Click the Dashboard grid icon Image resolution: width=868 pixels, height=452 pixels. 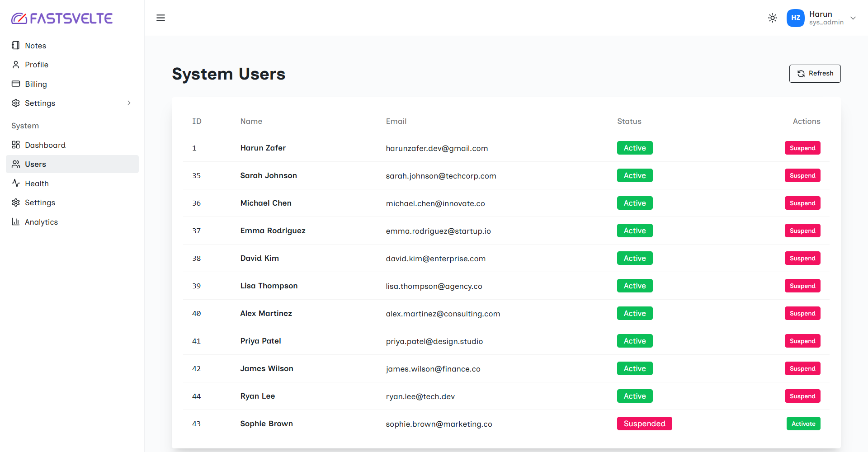click(x=16, y=145)
